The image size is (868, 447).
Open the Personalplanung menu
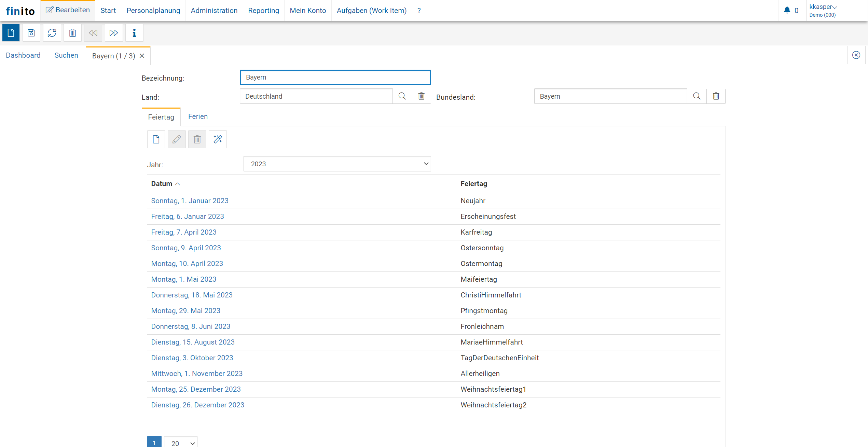[x=153, y=11]
